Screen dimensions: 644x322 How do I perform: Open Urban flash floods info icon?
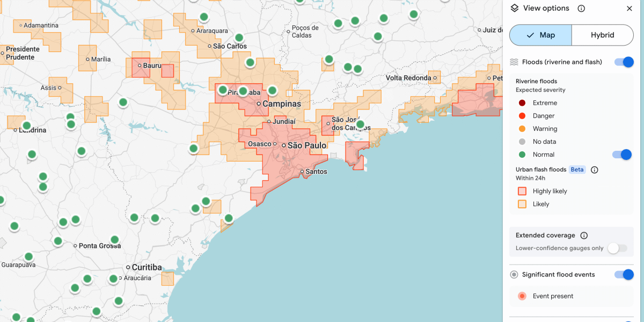(x=594, y=170)
